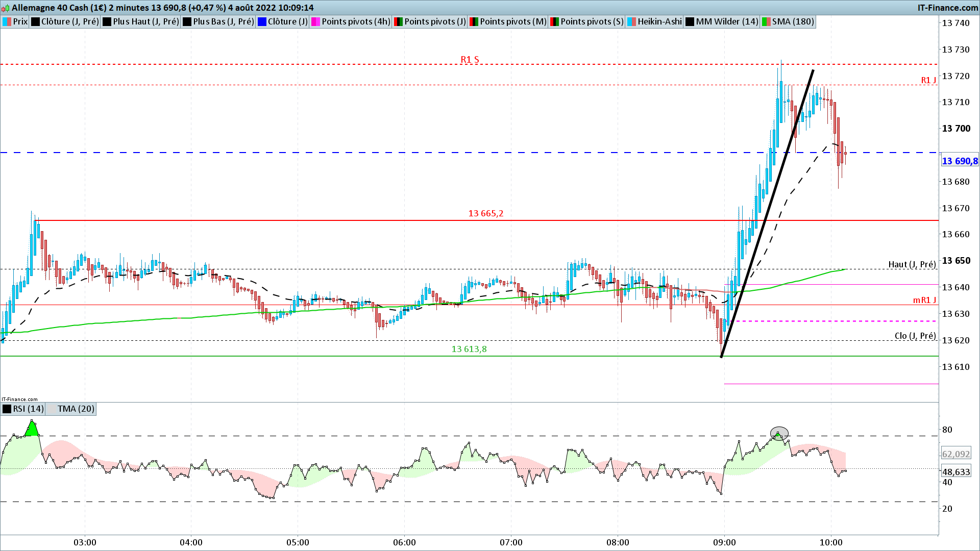980x551 pixels.
Task: Click the Points pivots (J) indicator label
Action: [435, 21]
